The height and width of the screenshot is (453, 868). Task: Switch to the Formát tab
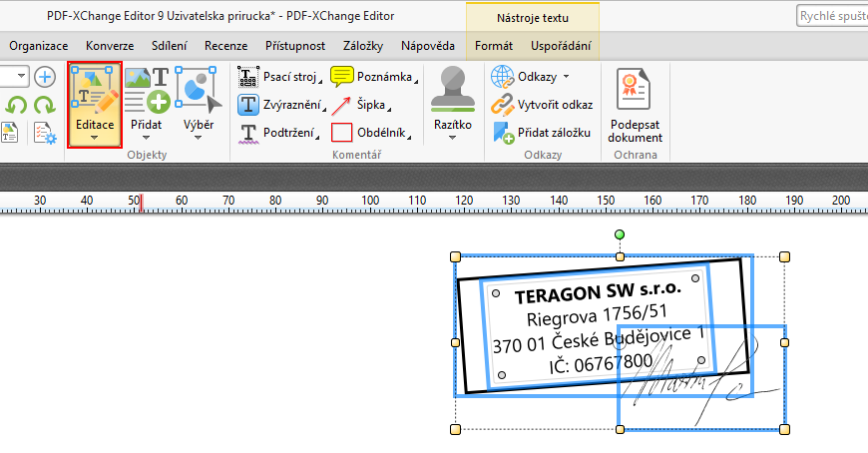click(x=494, y=46)
